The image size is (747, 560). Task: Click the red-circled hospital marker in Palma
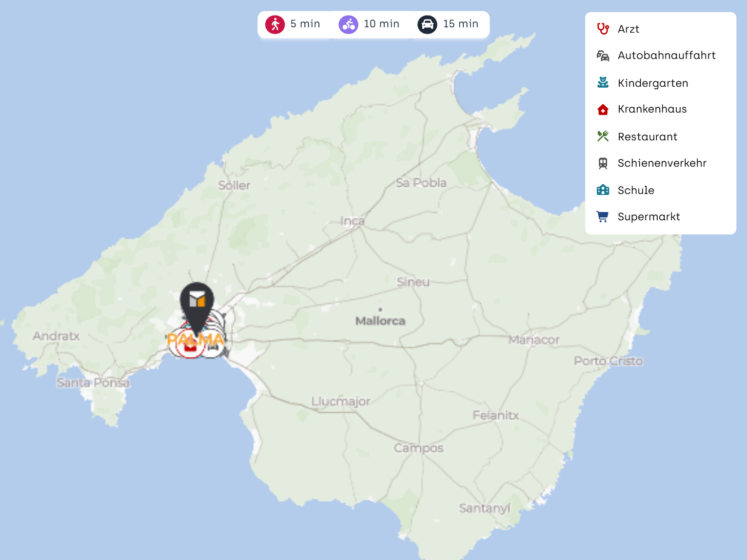190,347
